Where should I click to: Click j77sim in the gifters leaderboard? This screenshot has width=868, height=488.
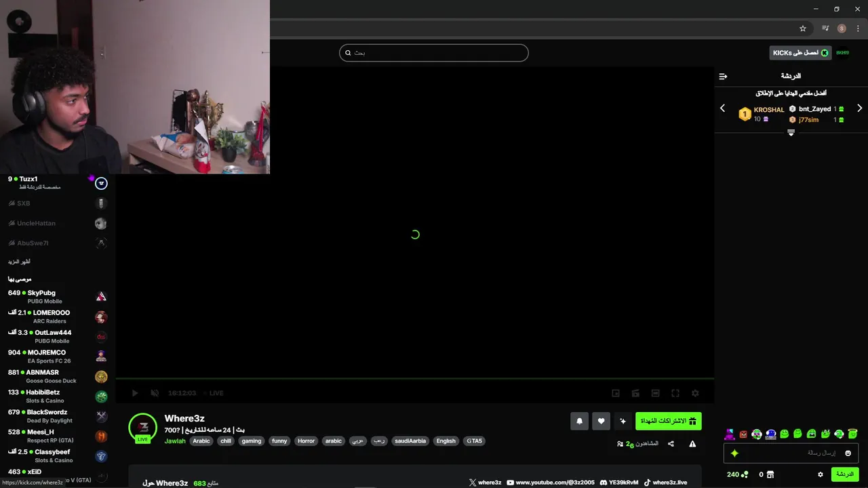[808, 120]
